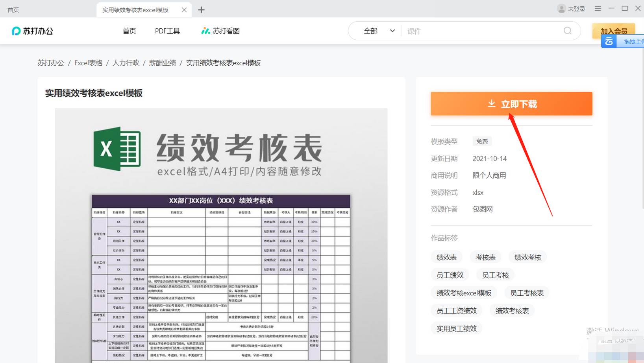
Task: Close the 实用绩效考核表excel模板 tab
Action: coord(184,10)
